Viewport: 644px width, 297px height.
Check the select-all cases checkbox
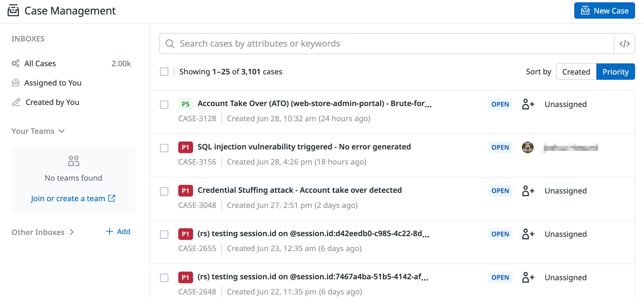(164, 72)
